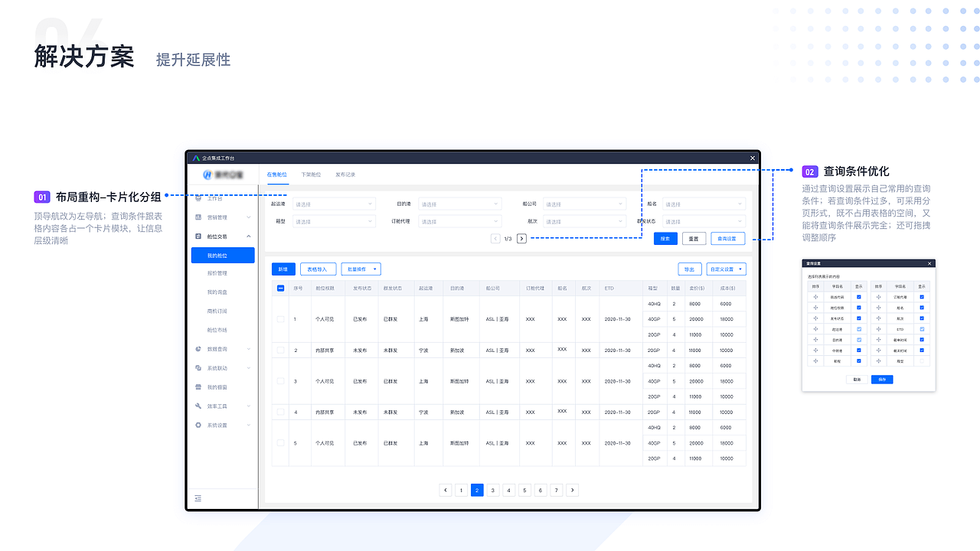Click drag handle for 目的港 in 查询设置 dialog

pos(815,340)
